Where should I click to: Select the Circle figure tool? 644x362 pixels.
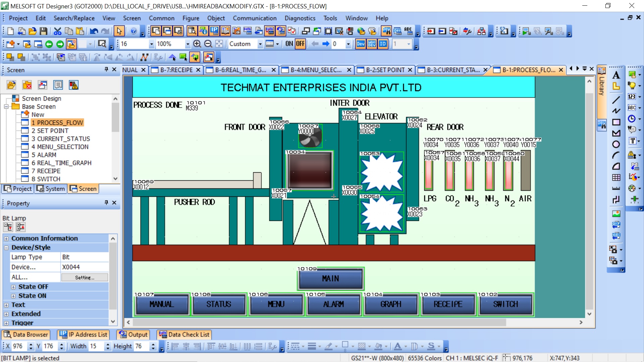tap(616, 144)
